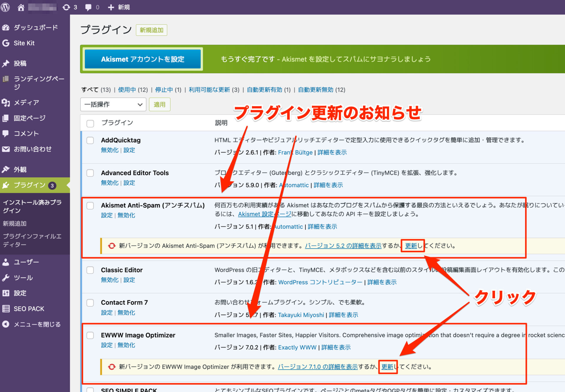The height and width of the screenshot is (392, 565).
Task: Click the プラグイン plug icon in sidebar
Action: click(x=6, y=185)
